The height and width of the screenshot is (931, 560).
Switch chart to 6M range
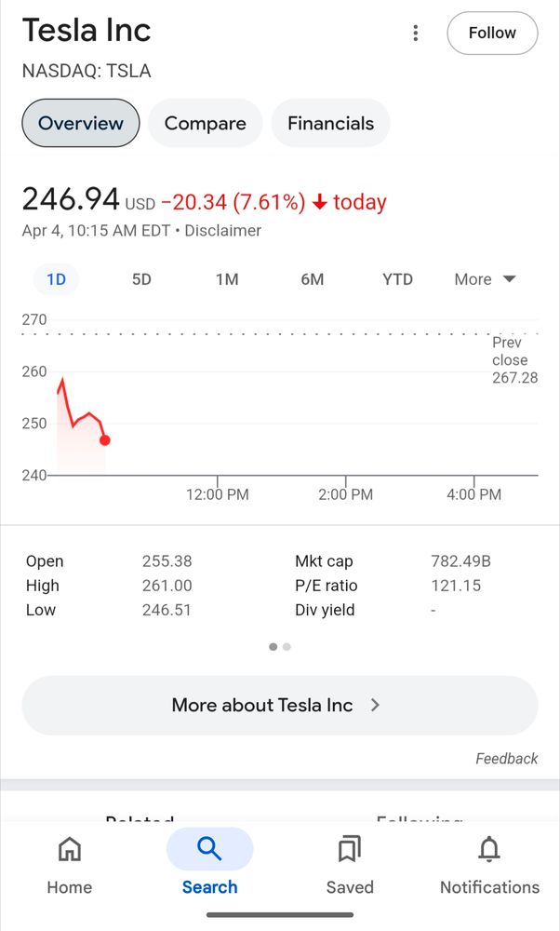(313, 279)
